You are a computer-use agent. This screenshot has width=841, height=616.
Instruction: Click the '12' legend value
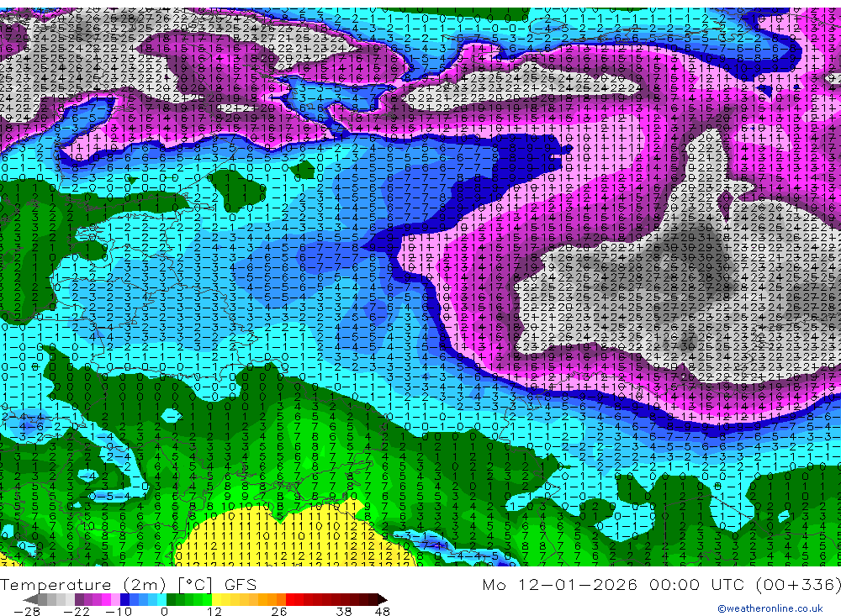(x=214, y=612)
